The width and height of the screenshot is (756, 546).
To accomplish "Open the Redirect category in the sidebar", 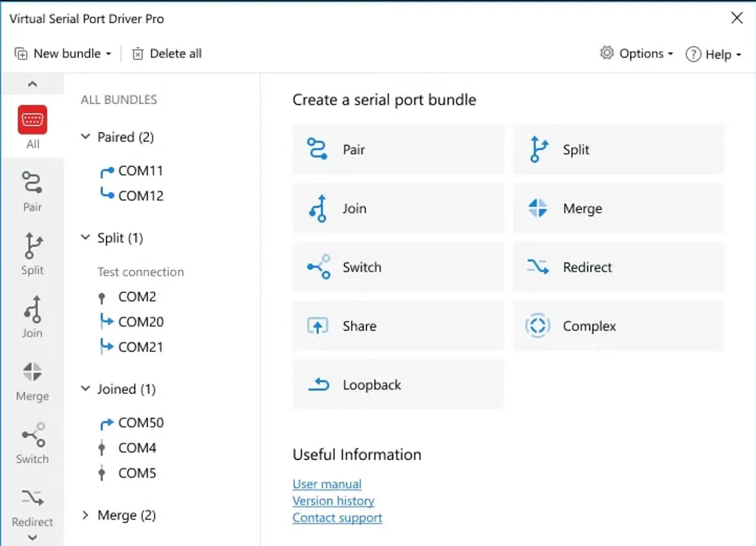I will point(33,507).
